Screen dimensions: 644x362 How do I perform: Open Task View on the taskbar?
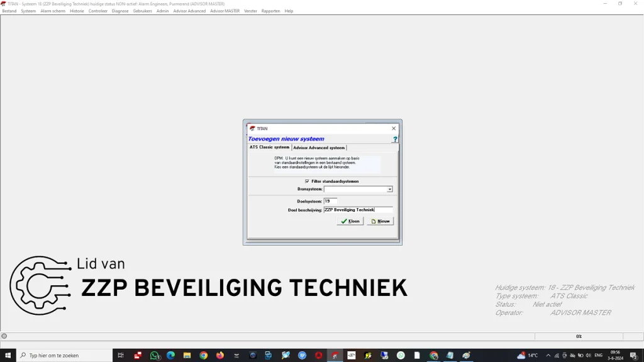pos(121,356)
